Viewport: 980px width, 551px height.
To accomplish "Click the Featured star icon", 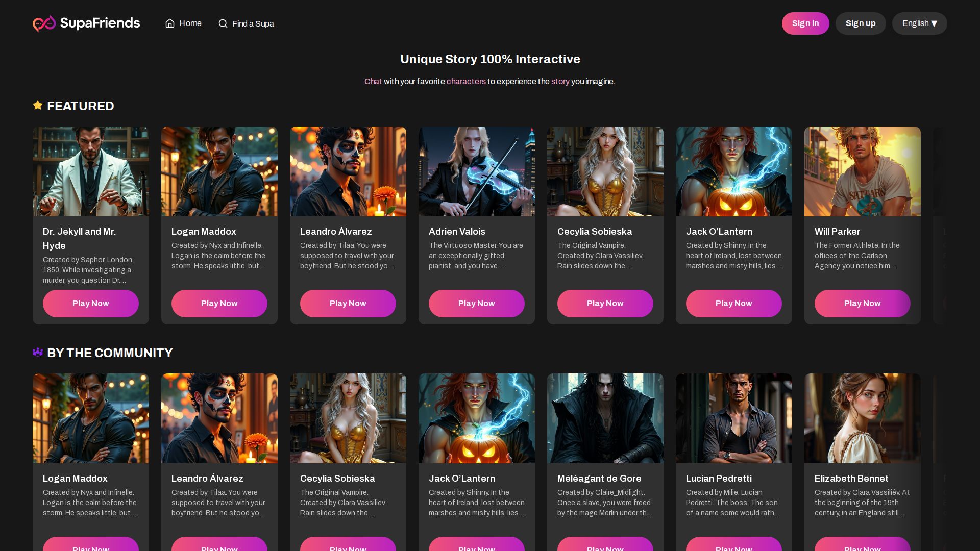I will (x=38, y=105).
